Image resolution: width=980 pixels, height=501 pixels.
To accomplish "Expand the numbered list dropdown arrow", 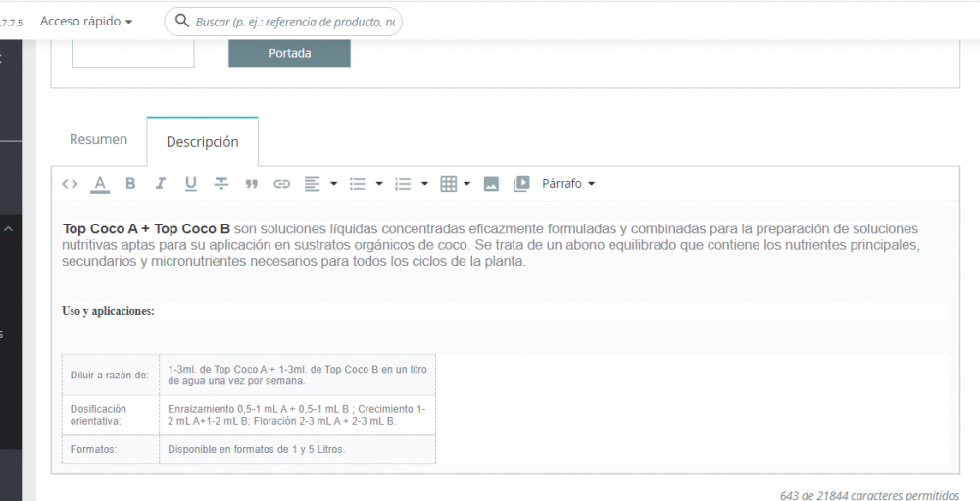I will coord(425,184).
